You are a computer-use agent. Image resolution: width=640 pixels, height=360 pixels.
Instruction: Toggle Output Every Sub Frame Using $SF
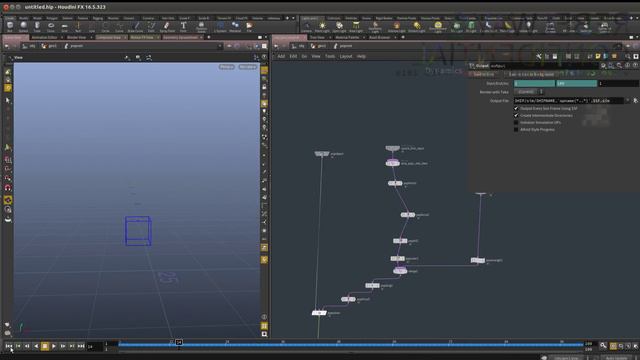click(516, 109)
